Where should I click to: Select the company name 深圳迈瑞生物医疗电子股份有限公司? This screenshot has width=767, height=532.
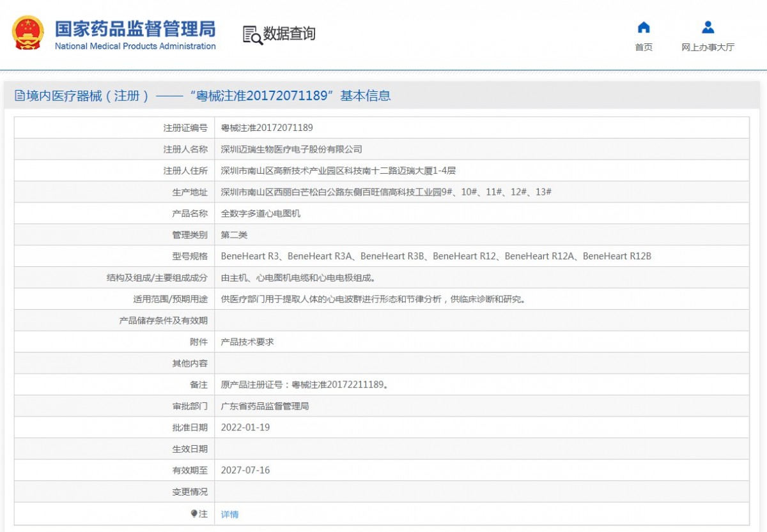point(291,149)
